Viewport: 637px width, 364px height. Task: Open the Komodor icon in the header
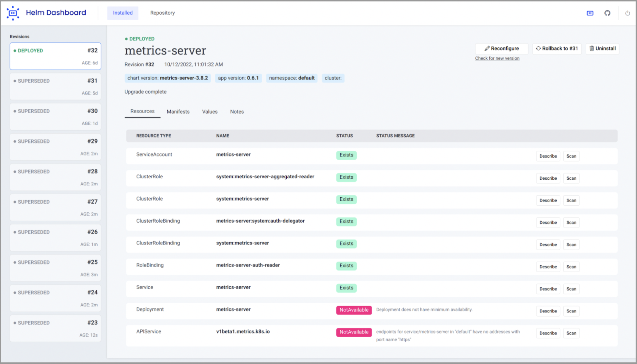click(x=590, y=13)
